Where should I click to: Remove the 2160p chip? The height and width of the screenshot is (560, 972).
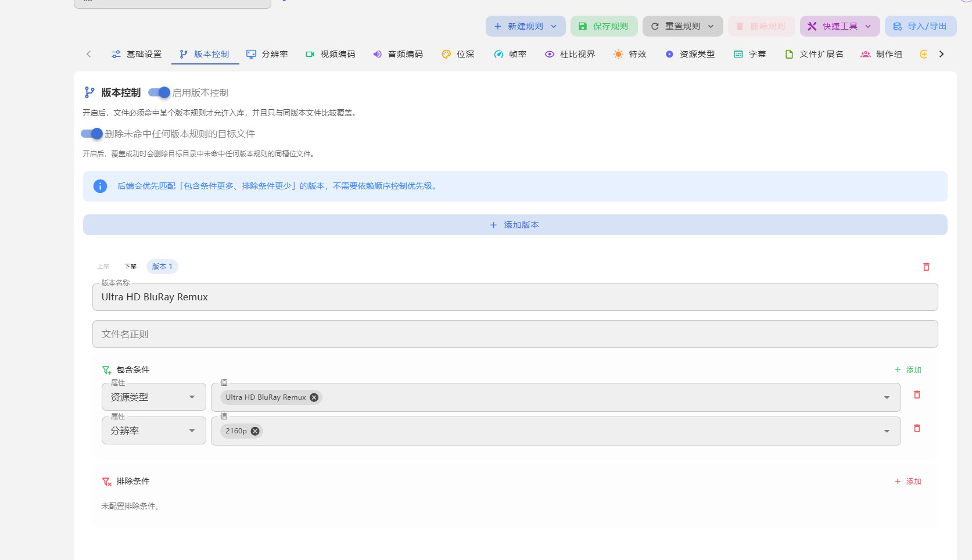[x=254, y=431]
